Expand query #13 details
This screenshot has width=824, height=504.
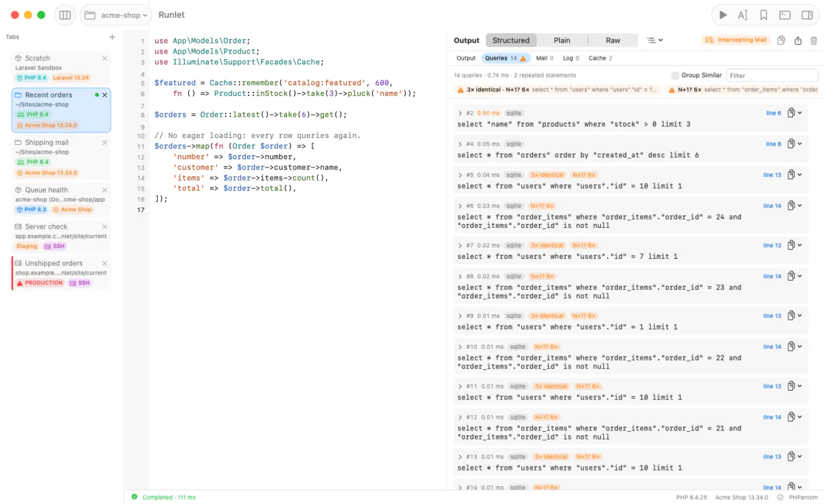point(460,457)
